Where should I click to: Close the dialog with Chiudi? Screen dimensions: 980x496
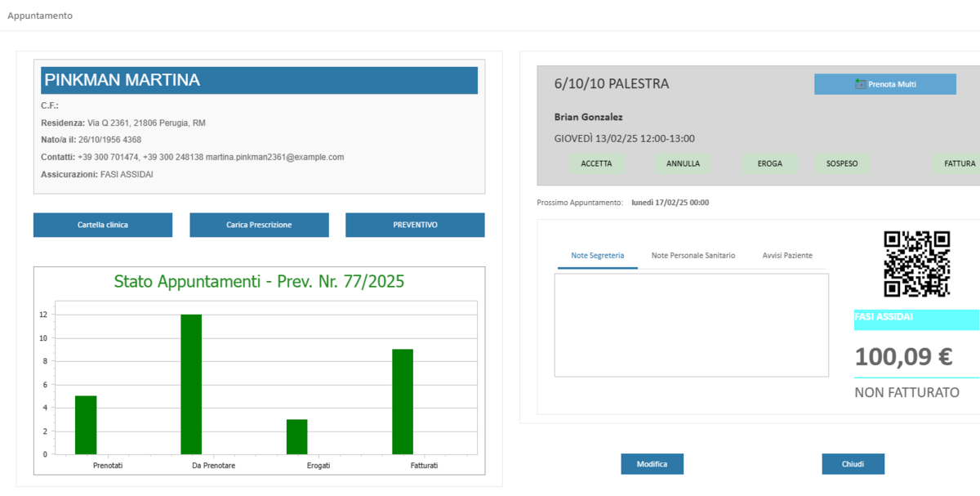pyautogui.click(x=853, y=464)
